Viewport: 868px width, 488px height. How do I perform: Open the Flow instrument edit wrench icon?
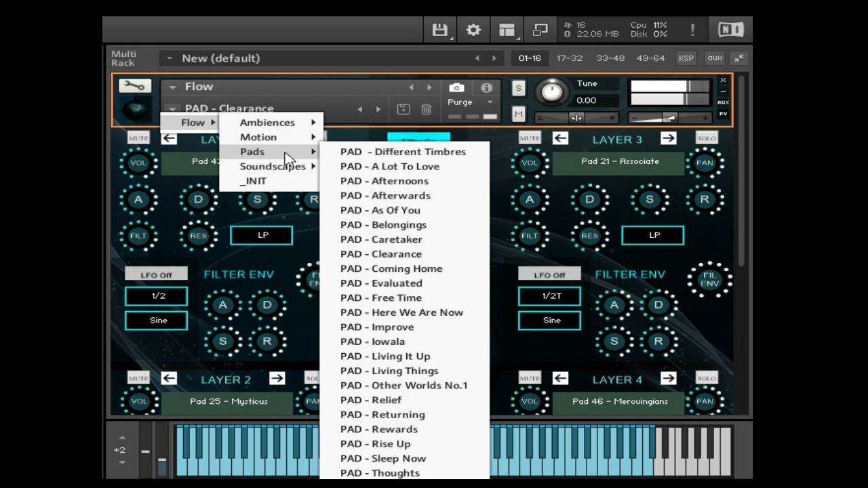134,85
